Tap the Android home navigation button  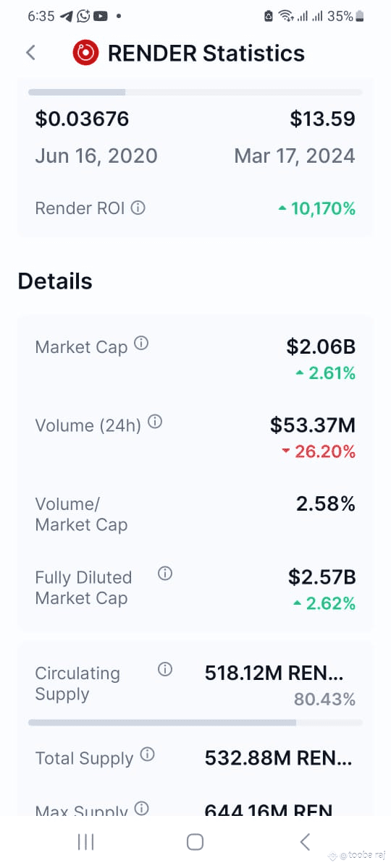coord(195,841)
